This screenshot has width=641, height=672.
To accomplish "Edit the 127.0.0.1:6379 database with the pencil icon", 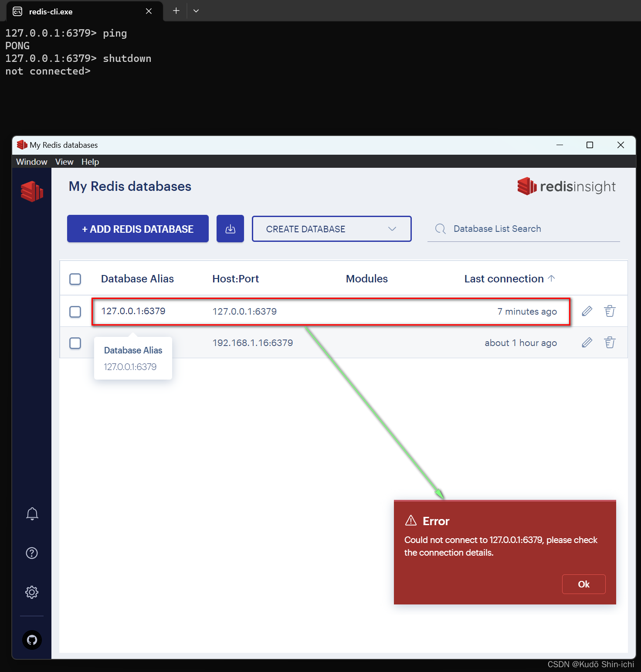I will (587, 311).
